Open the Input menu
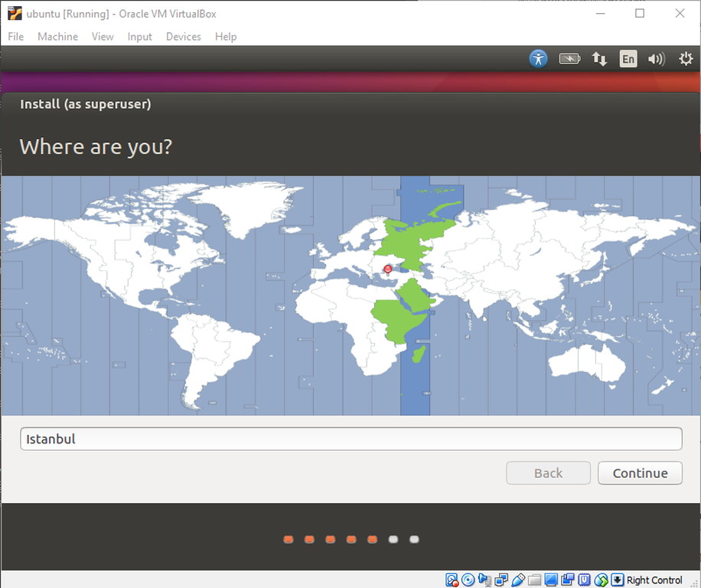The width and height of the screenshot is (701, 588). (139, 37)
